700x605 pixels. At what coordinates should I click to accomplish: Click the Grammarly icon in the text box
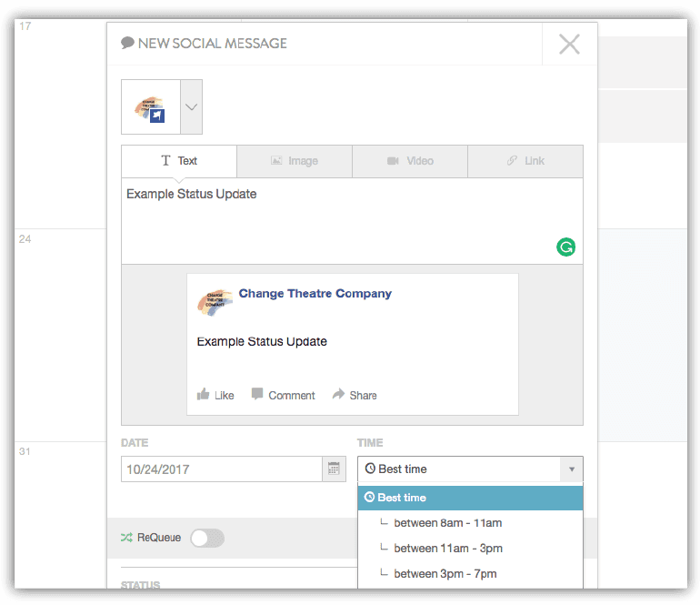565,247
